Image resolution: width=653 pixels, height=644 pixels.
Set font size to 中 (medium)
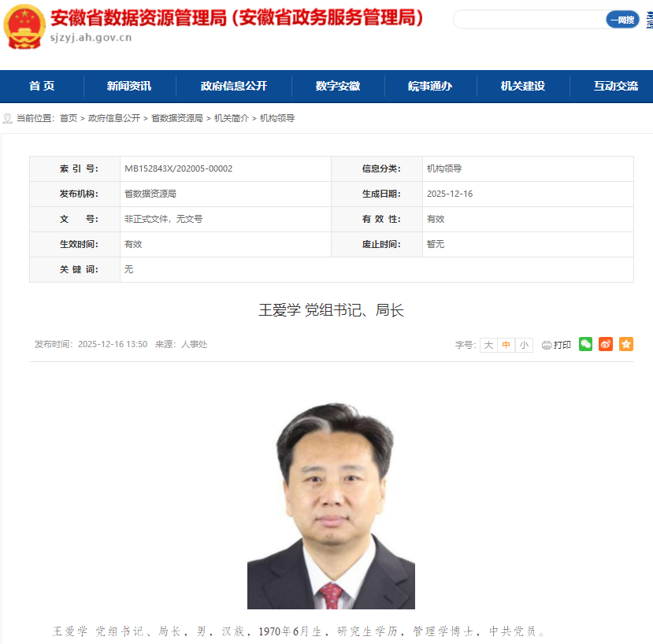(x=506, y=345)
